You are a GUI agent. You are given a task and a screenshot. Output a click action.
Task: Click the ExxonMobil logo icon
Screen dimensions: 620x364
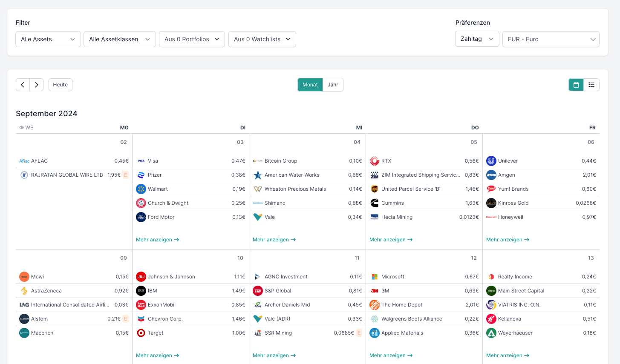(x=141, y=305)
